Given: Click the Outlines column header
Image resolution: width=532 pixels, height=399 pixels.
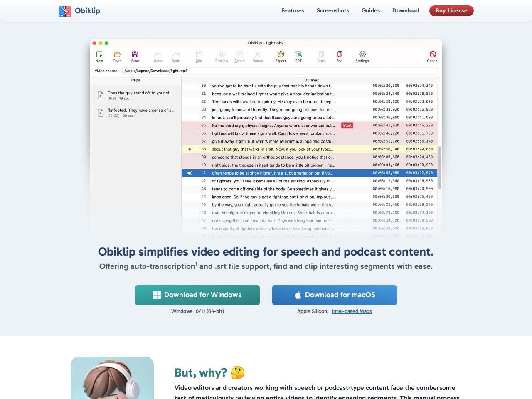Looking at the screenshot, I should click(312, 80).
